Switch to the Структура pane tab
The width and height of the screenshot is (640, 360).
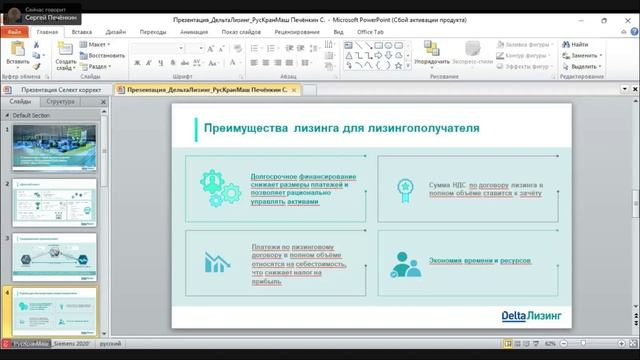point(60,102)
